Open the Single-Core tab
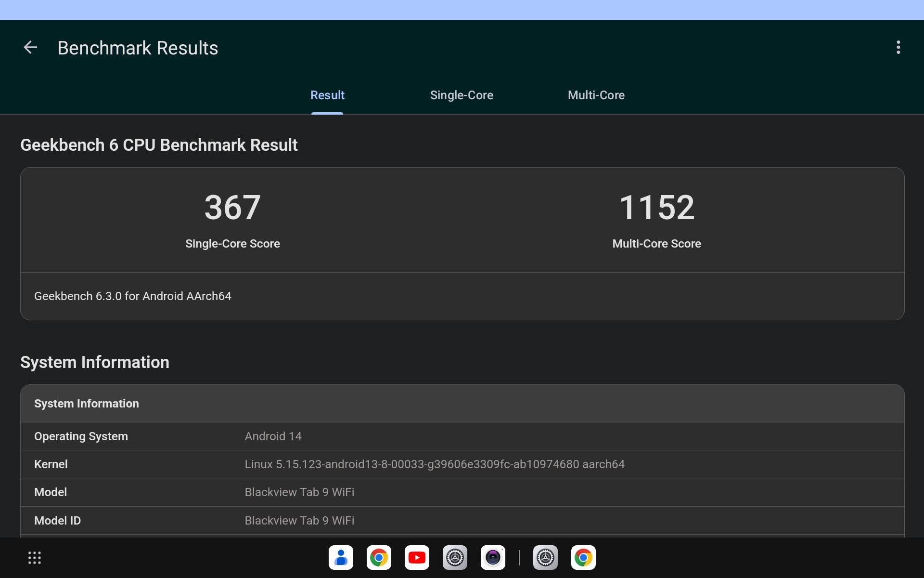The height and width of the screenshot is (578, 924). pyautogui.click(x=462, y=95)
